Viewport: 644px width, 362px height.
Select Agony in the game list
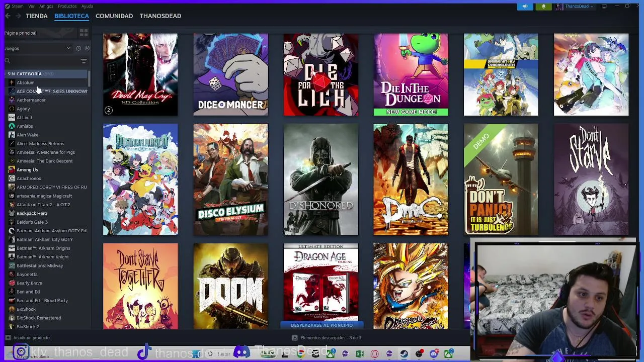coord(23,109)
